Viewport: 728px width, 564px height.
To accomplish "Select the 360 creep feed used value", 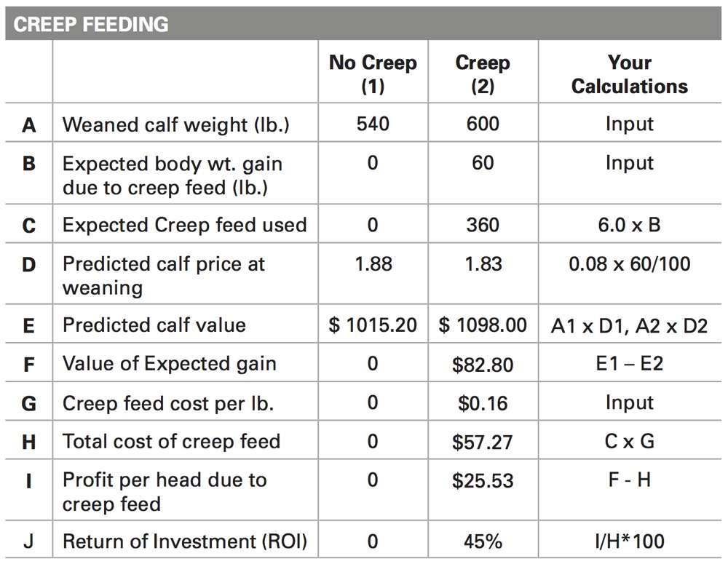I will pyautogui.click(x=483, y=225).
